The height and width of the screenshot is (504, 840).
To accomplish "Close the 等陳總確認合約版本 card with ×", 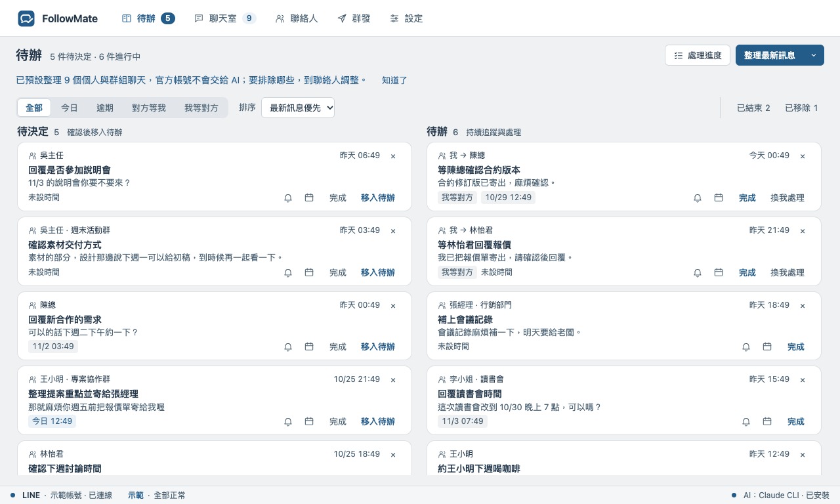I will (x=803, y=156).
